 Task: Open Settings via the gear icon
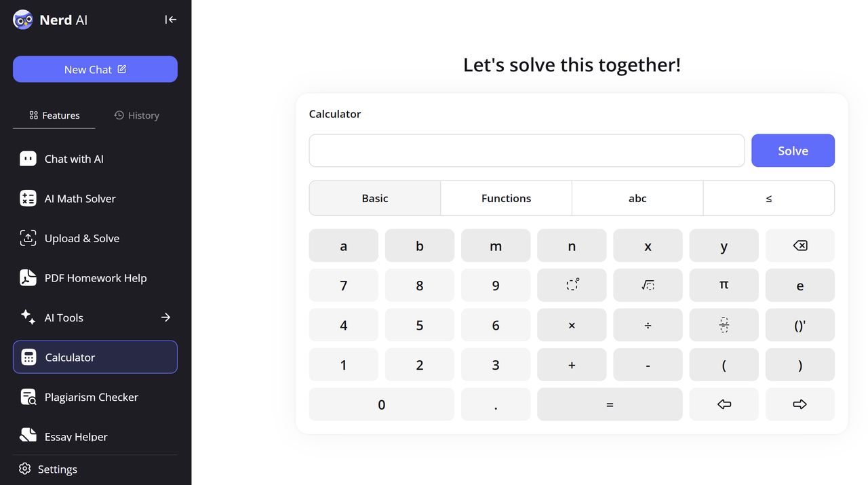click(25, 469)
